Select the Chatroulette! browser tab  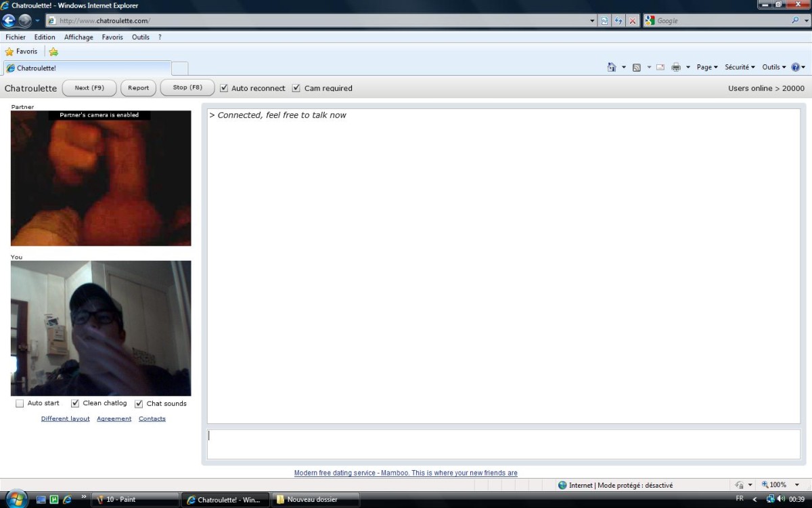coord(87,68)
